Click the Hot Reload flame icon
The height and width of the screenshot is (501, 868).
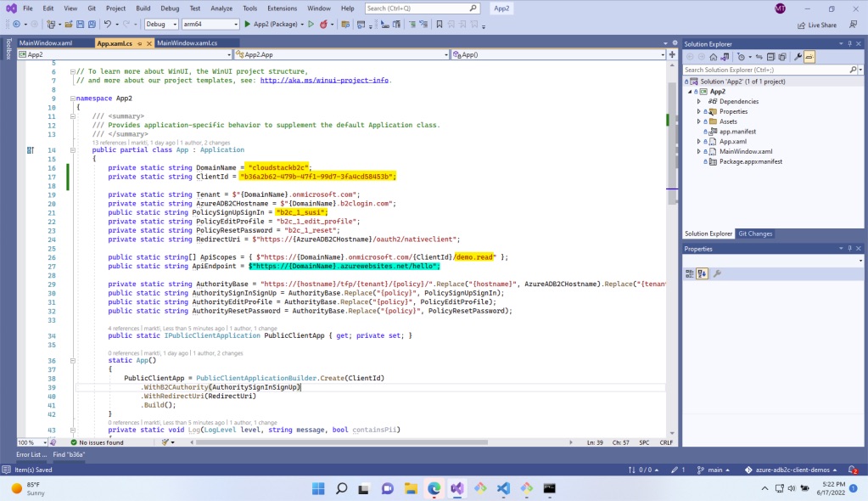tap(324, 25)
